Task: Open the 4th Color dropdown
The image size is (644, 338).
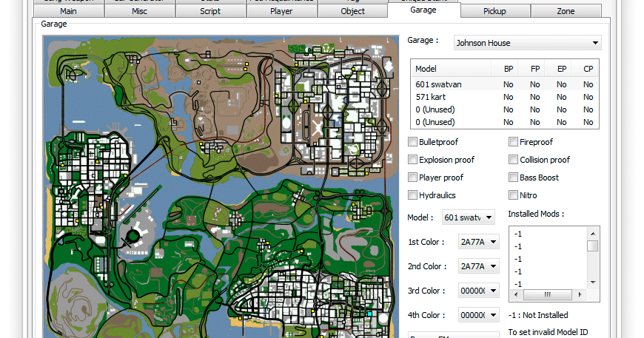Action: (x=478, y=315)
